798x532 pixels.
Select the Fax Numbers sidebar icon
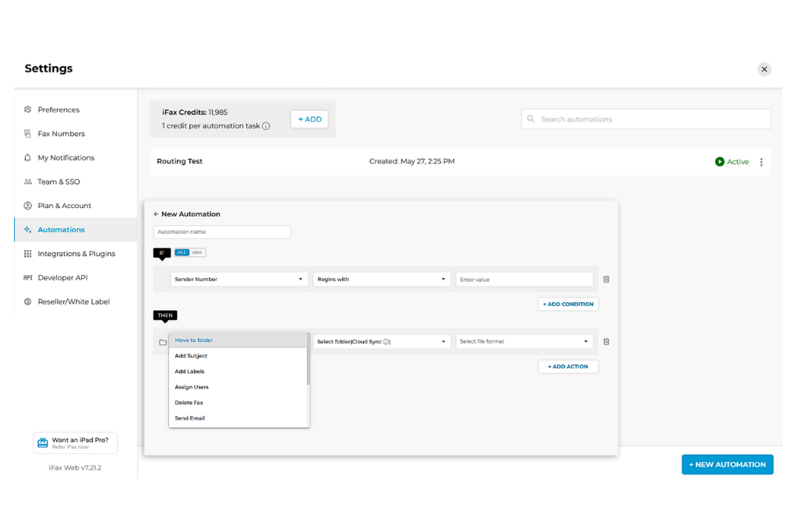28,133
